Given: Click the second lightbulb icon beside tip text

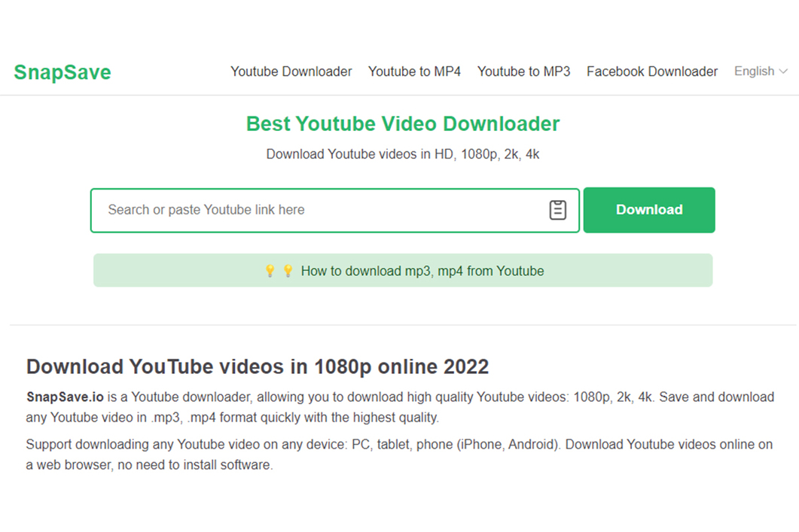Looking at the screenshot, I should coord(288,271).
